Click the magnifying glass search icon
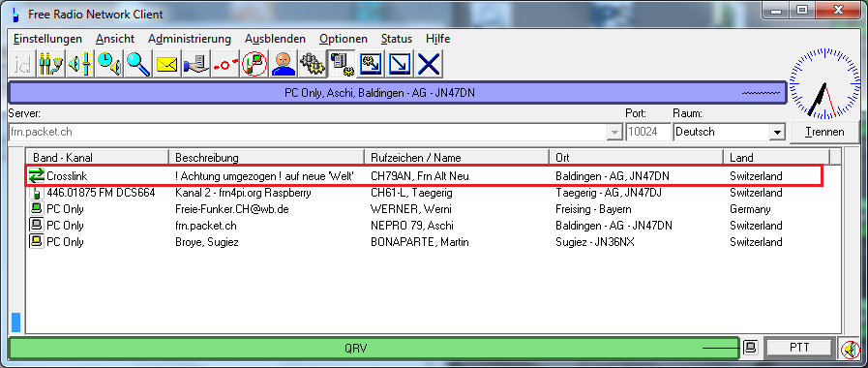 pos(137,64)
